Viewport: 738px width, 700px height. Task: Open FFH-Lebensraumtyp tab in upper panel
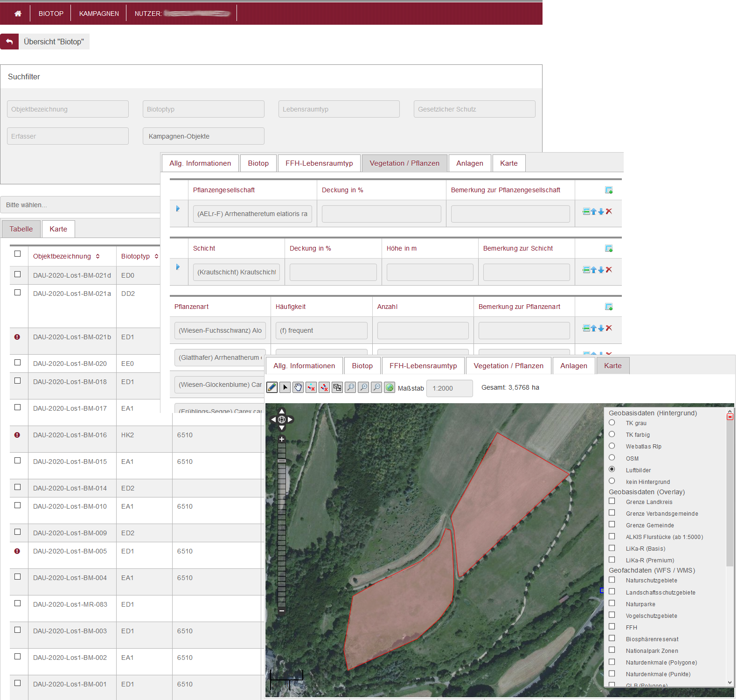(x=319, y=163)
